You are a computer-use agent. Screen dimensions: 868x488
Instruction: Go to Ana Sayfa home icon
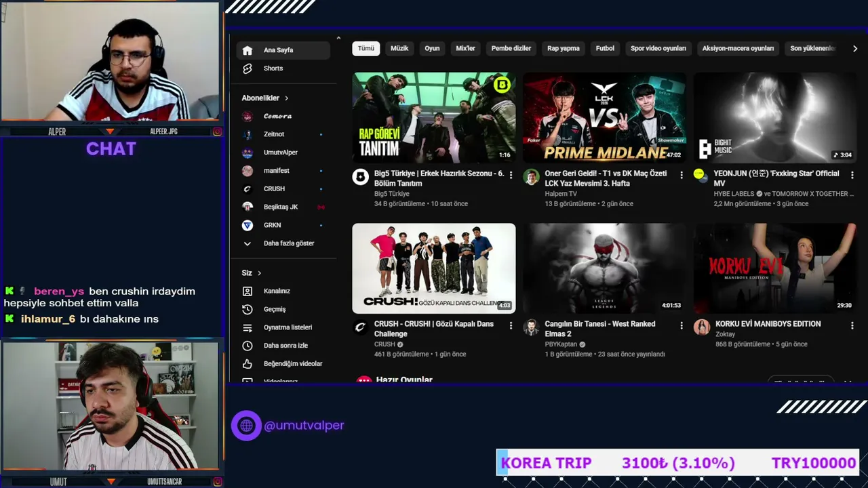[x=248, y=50]
